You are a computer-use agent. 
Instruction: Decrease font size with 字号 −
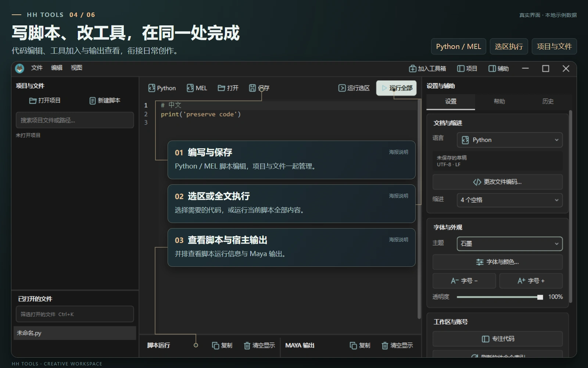pos(464,281)
